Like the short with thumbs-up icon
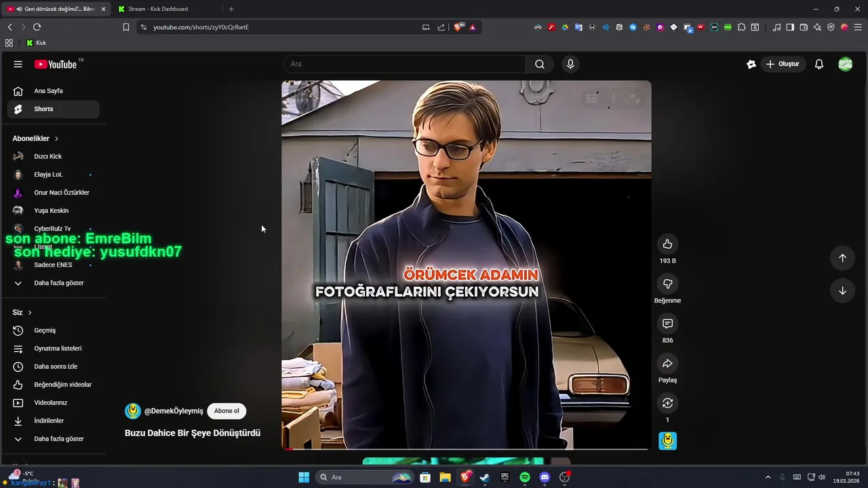The image size is (868, 488). coord(667,244)
